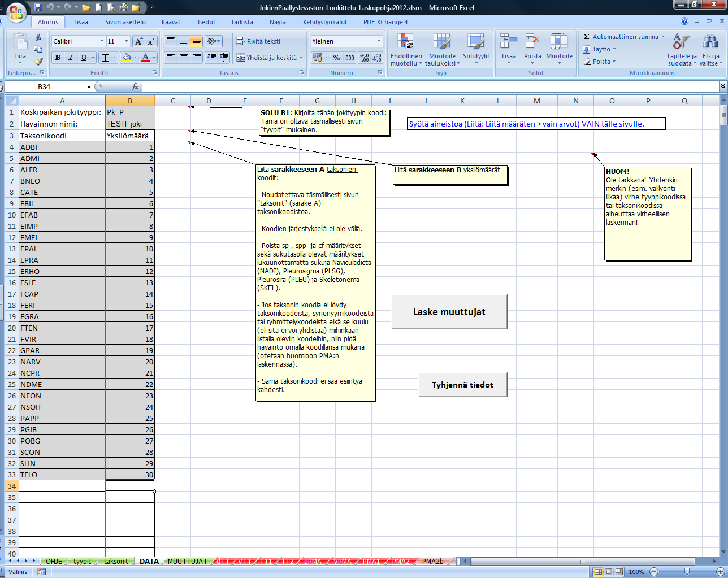Decrease the cell indent
Screen dimensions: 728x578
211,58
